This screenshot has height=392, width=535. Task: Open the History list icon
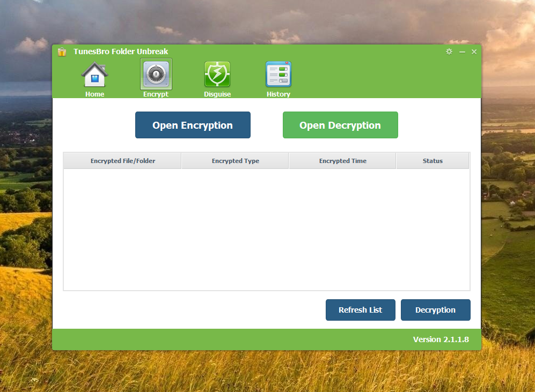coord(279,75)
